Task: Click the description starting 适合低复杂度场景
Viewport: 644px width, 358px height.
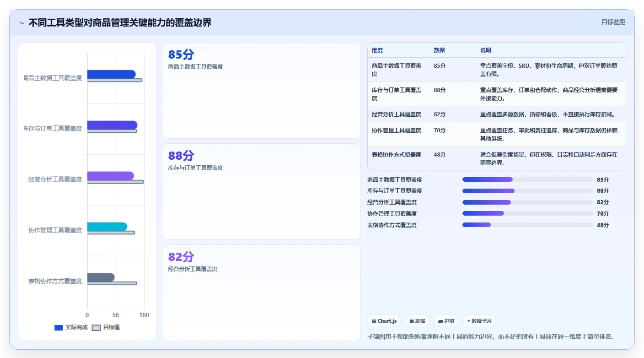Action: 549,158
